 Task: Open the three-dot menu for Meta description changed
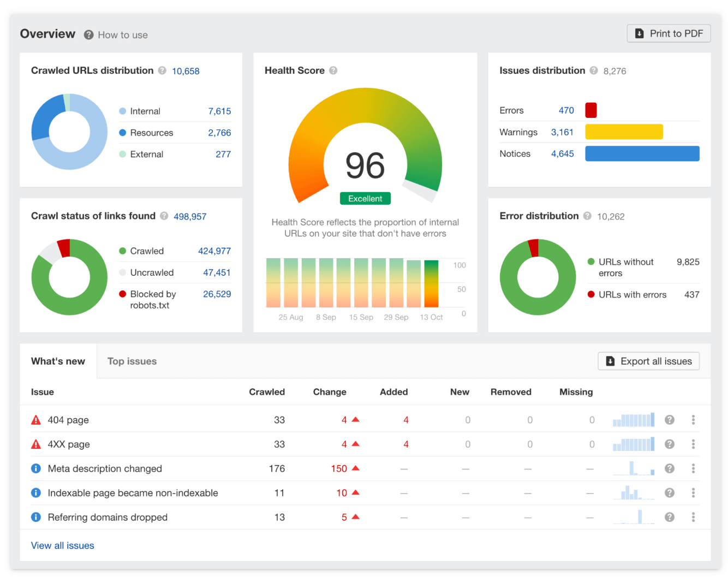694,468
